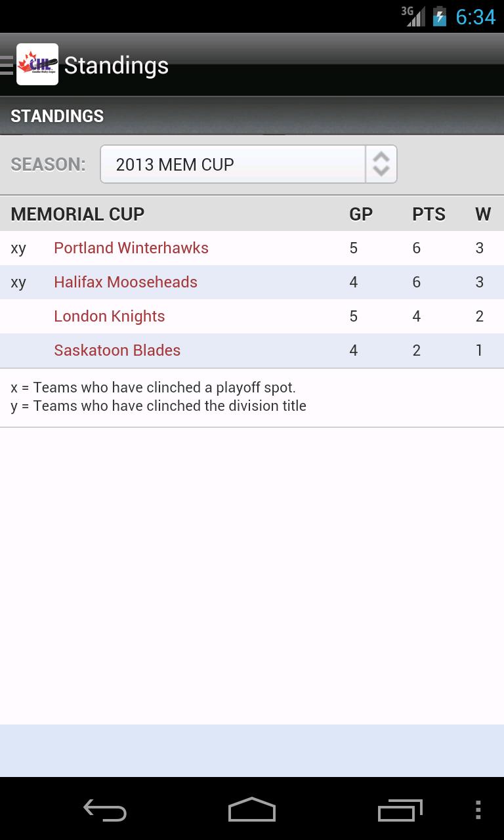
Task: Open recent apps switcher
Action: (x=400, y=810)
